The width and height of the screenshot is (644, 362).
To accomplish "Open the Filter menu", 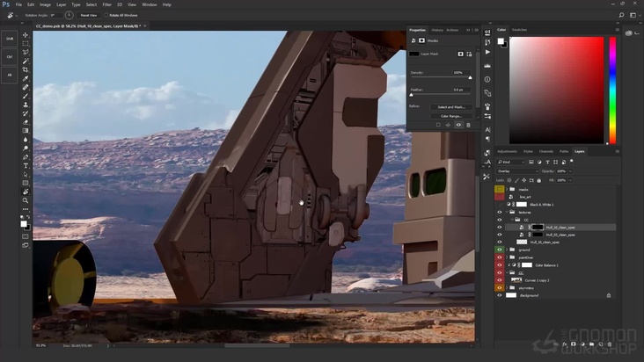I will (x=106, y=4).
